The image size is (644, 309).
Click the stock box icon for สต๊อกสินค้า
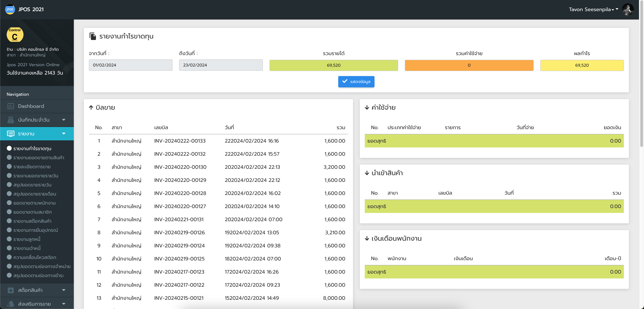tap(11, 290)
